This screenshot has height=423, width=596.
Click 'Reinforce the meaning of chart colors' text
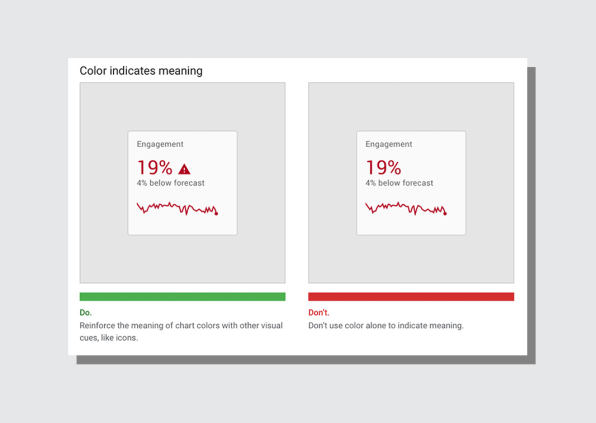click(181, 331)
